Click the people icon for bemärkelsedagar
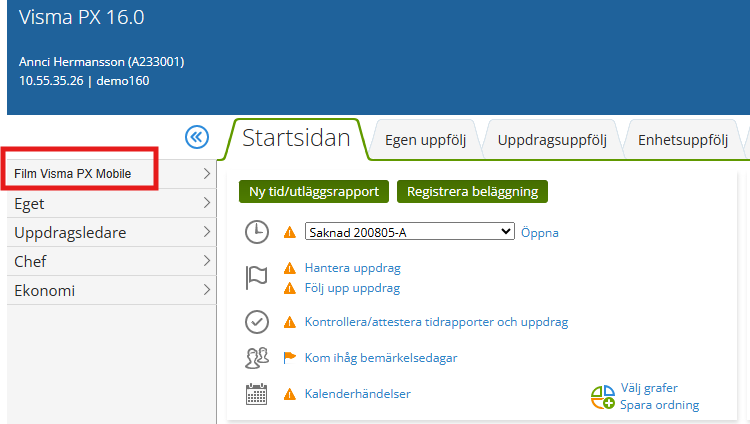 (257, 358)
